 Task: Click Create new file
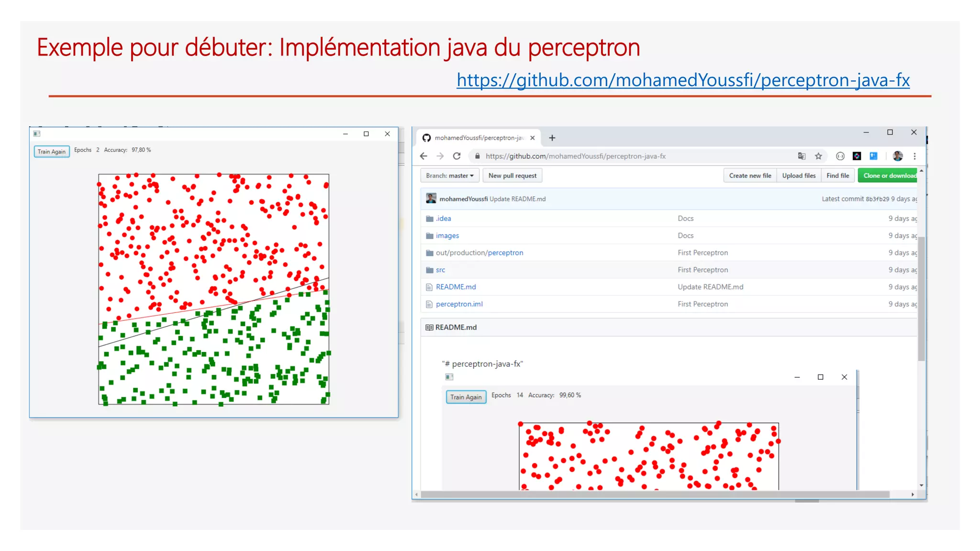[x=750, y=176]
